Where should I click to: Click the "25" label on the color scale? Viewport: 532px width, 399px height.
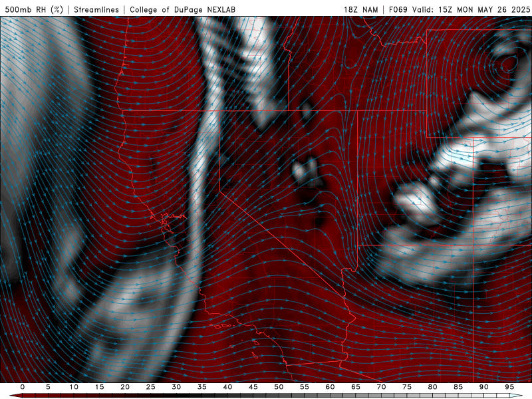[x=151, y=387]
